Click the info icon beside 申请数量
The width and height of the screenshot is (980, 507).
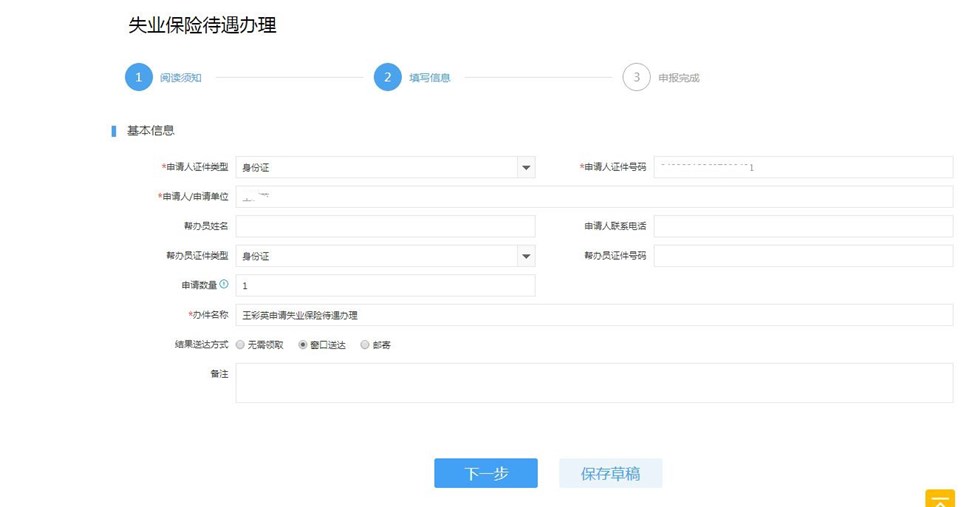(224, 285)
